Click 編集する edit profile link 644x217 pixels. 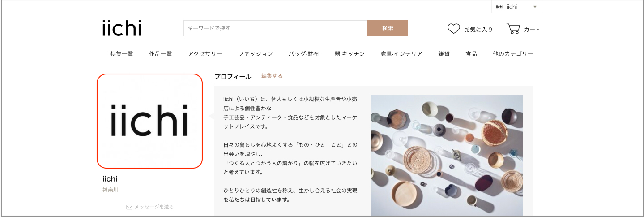click(272, 76)
